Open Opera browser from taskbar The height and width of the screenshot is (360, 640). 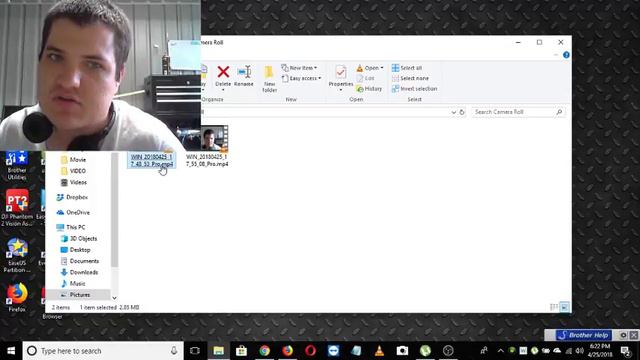point(310,351)
